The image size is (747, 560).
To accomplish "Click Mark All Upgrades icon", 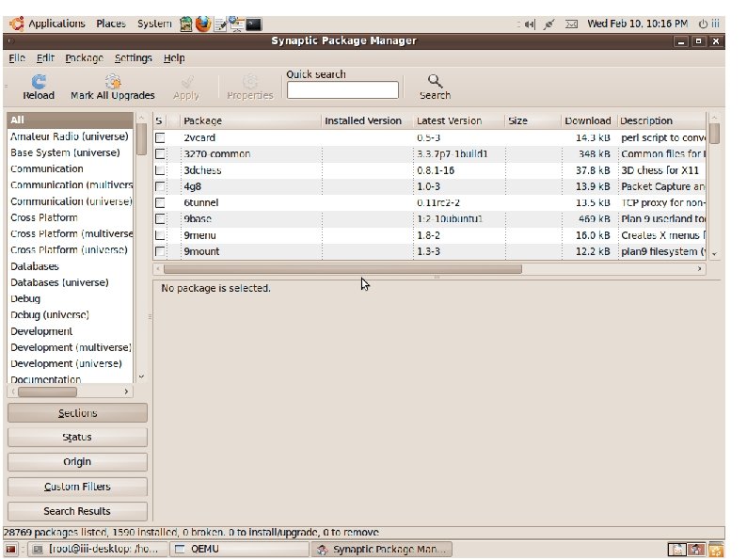I will tap(113, 82).
